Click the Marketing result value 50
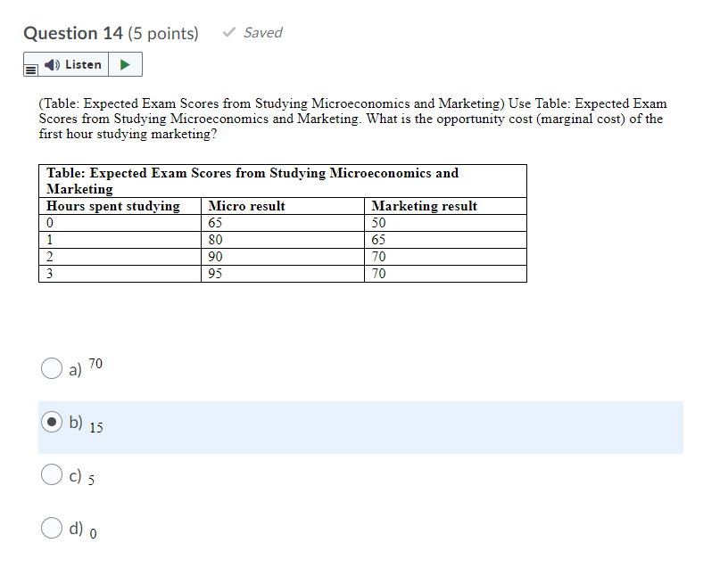 pyautogui.click(x=376, y=223)
